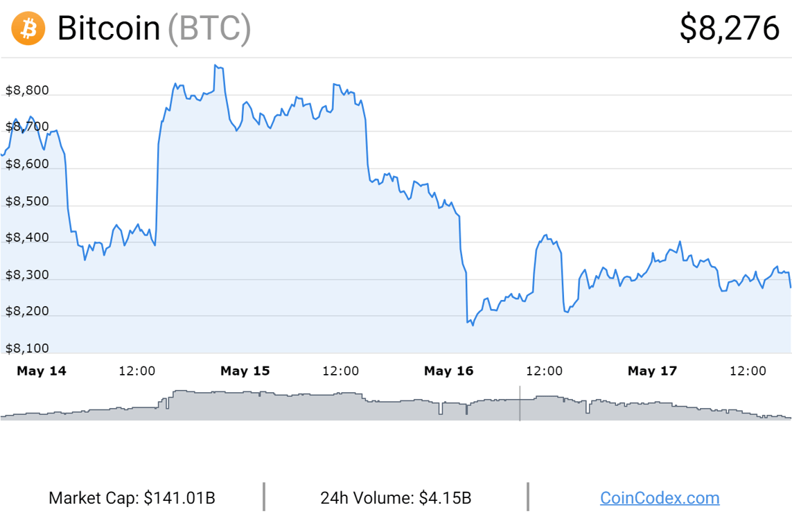The width and height of the screenshot is (792, 532).
Task: Click the $8,800 price axis label
Action: point(26,91)
